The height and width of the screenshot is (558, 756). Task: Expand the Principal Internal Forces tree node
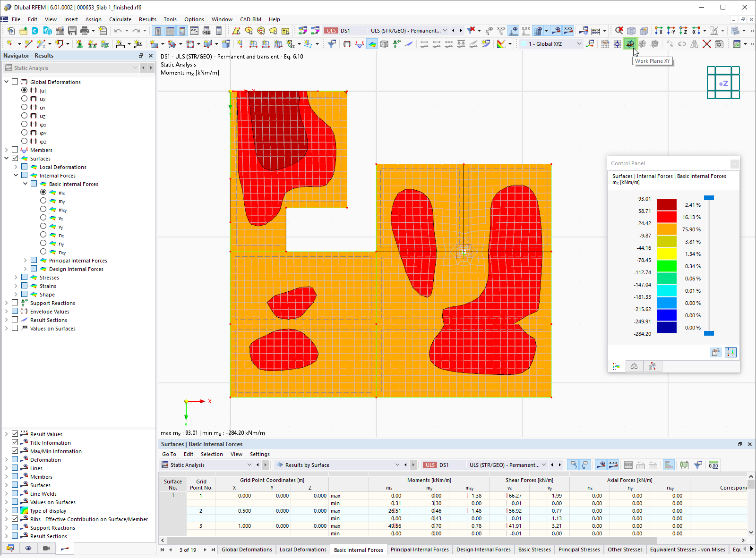(25, 260)
